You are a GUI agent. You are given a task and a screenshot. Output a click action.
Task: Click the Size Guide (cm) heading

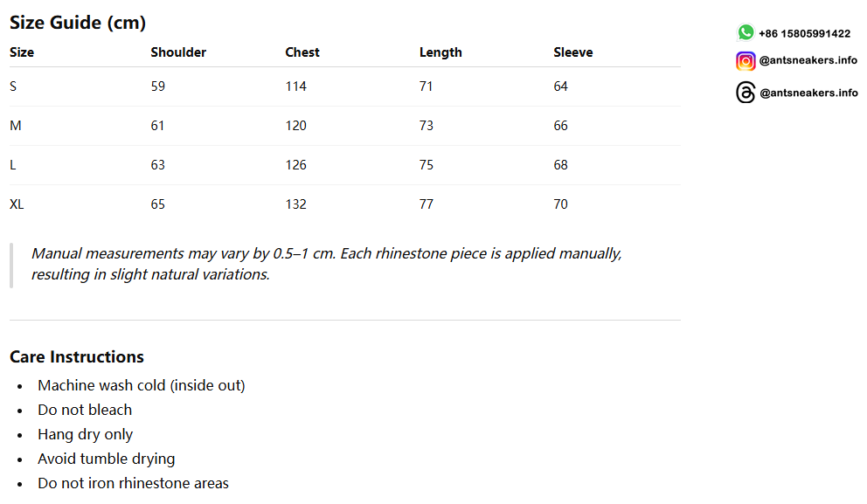coord(78,23)
